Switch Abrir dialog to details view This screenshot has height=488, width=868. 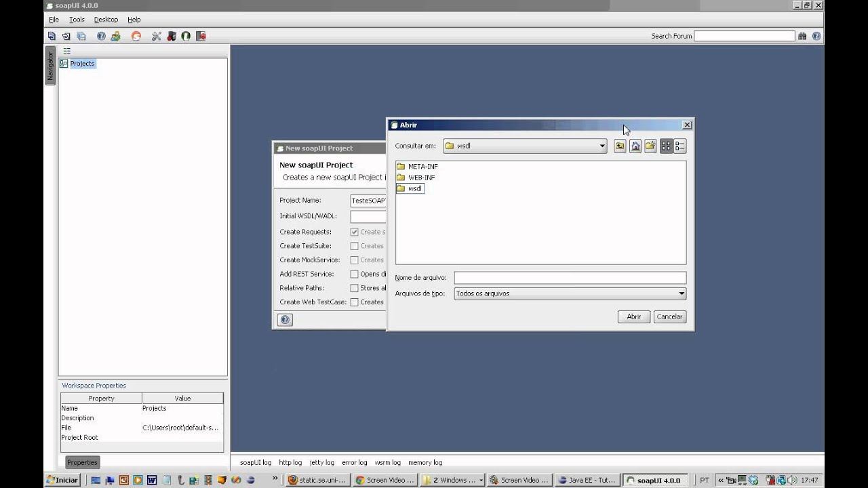pyautogui.click(x=680, y=146)
